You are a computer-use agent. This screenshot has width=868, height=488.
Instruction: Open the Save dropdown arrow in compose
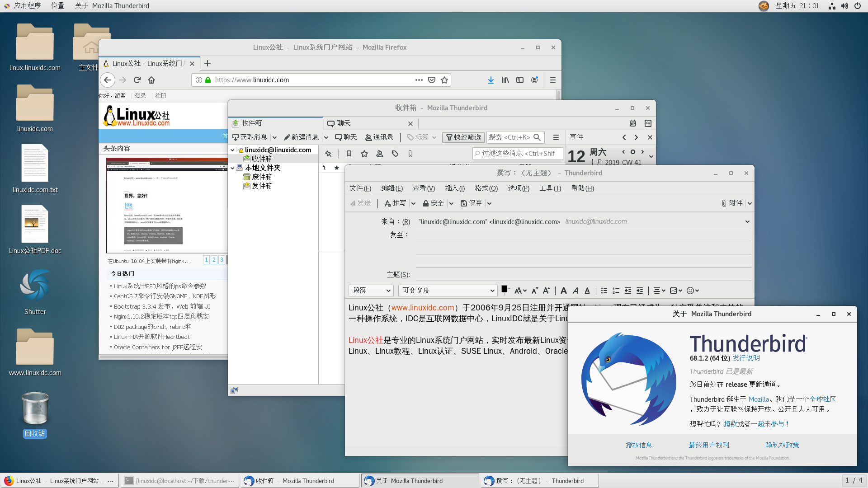(x=489, y=203)
